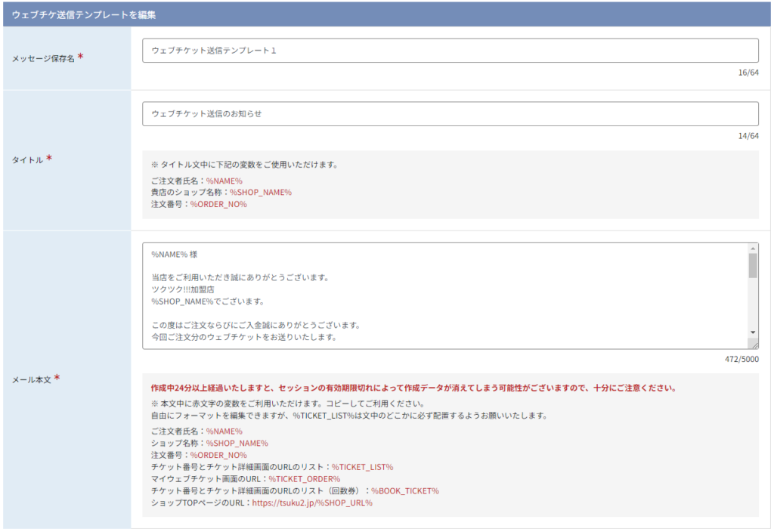Click %SHOP_NAME% beside 貴店のショップ名称
This screenshot has height=532, width=774.
pyautogui.click(x=261, y=193)
